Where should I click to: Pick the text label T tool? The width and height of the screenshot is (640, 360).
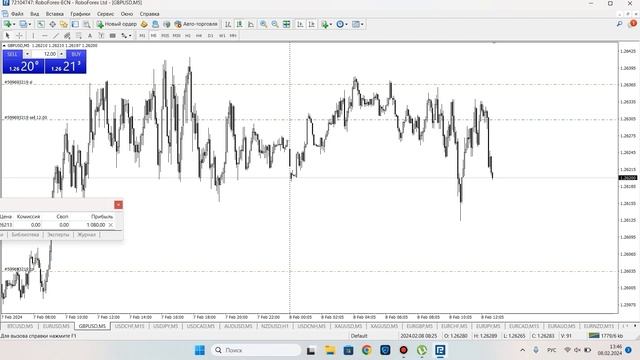point(101,36)
